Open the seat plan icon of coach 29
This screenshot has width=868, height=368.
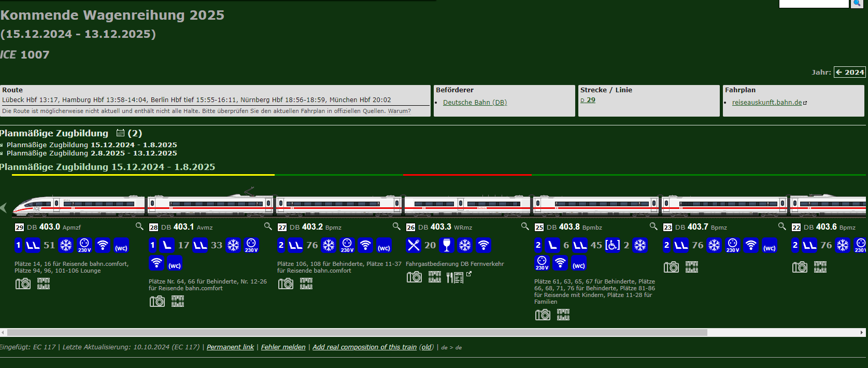coord(44,284)
